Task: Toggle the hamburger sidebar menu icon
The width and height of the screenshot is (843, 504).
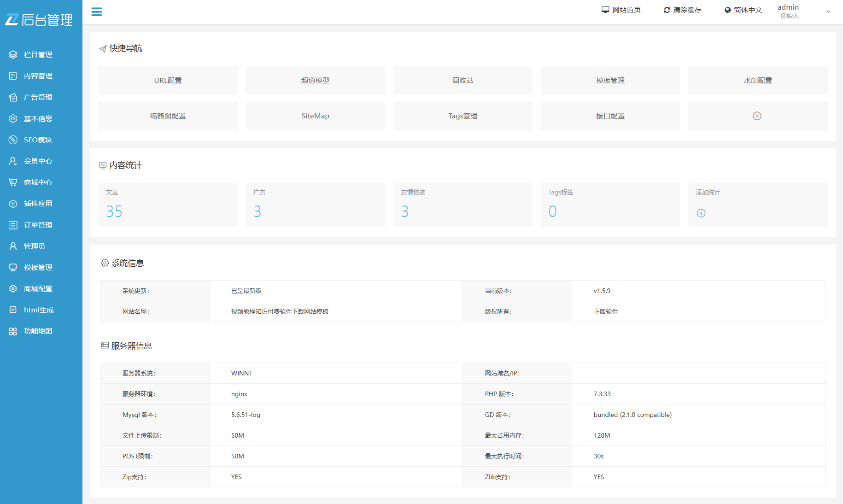Action: [x=96, y=12]
